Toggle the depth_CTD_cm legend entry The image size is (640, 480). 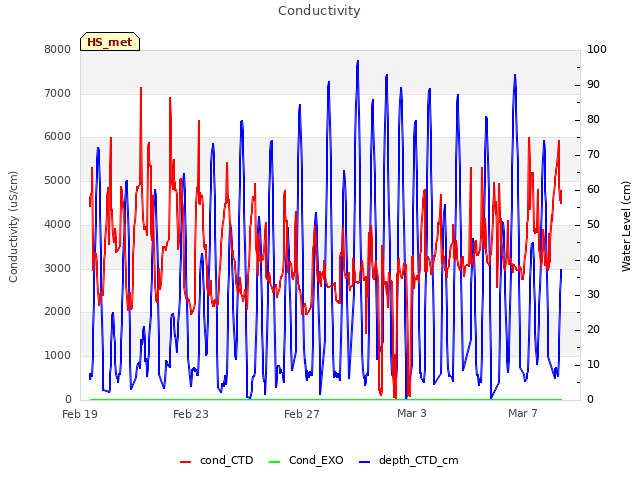pos(409,460)
